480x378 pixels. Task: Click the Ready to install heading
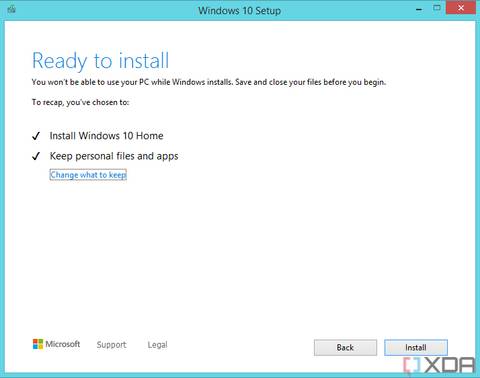100,61
